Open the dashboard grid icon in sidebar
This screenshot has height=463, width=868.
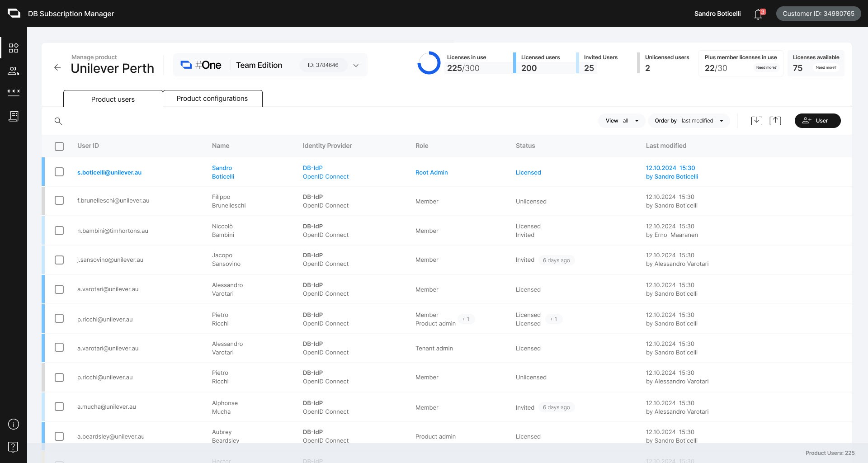pos(14,48)
